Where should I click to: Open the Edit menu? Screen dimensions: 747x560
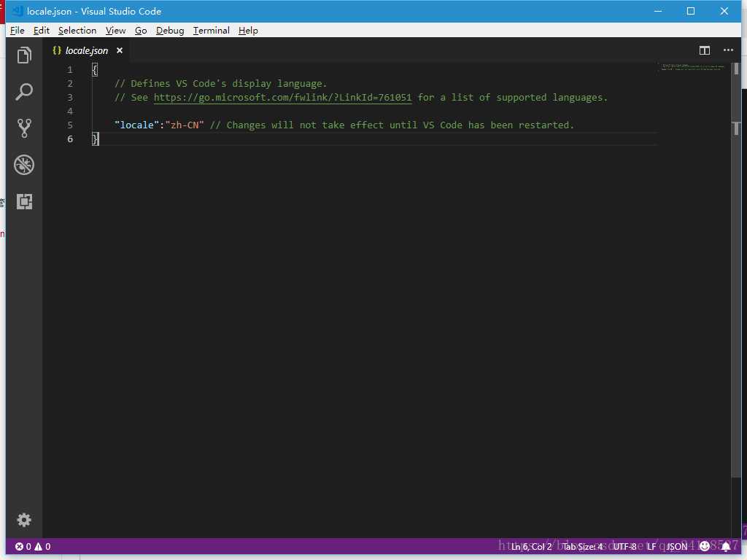[x=42, y=31]
